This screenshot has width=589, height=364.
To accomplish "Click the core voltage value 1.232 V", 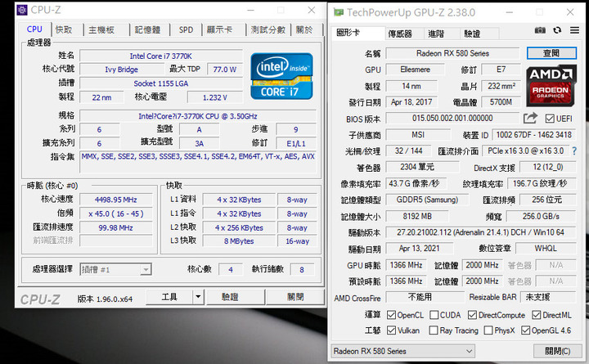I will 215,97.
